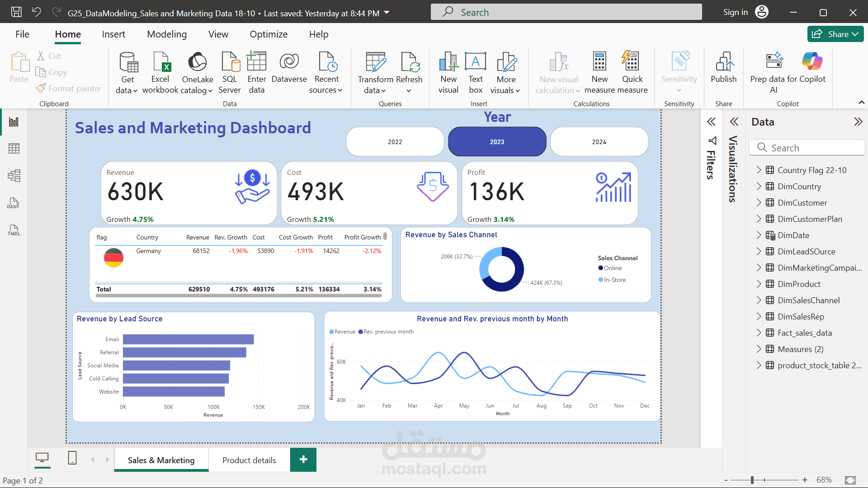Expand the Fact_sales_data table
The image size is (868, 488).
pos(759,333)
